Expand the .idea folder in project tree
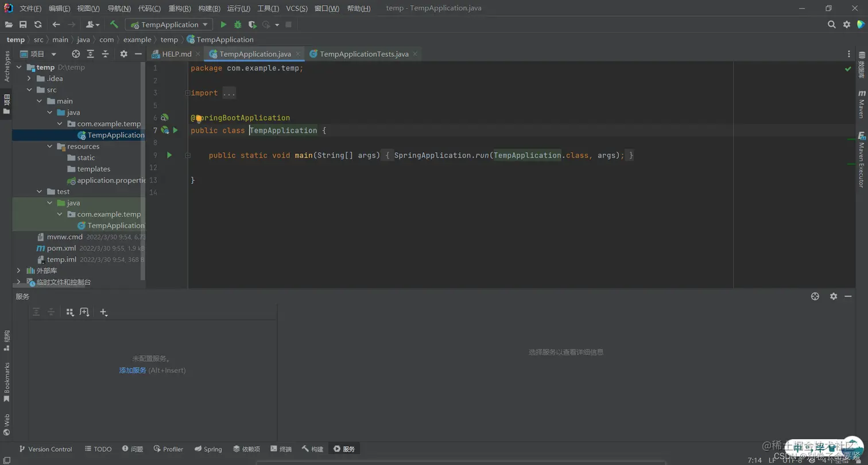This screenshot has height=465, width=868. (x=29, y=79)
